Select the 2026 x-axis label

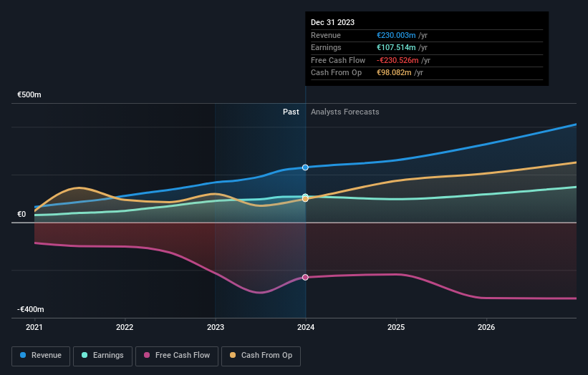pos(486,327)
